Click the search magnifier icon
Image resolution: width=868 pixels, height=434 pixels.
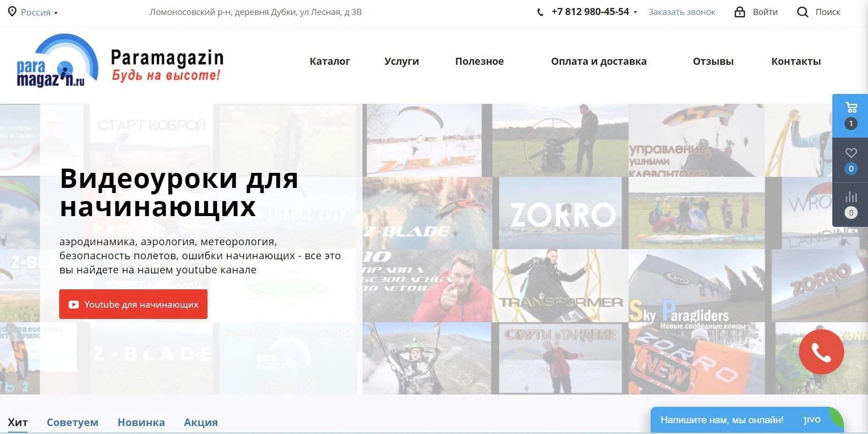[802, 12]
